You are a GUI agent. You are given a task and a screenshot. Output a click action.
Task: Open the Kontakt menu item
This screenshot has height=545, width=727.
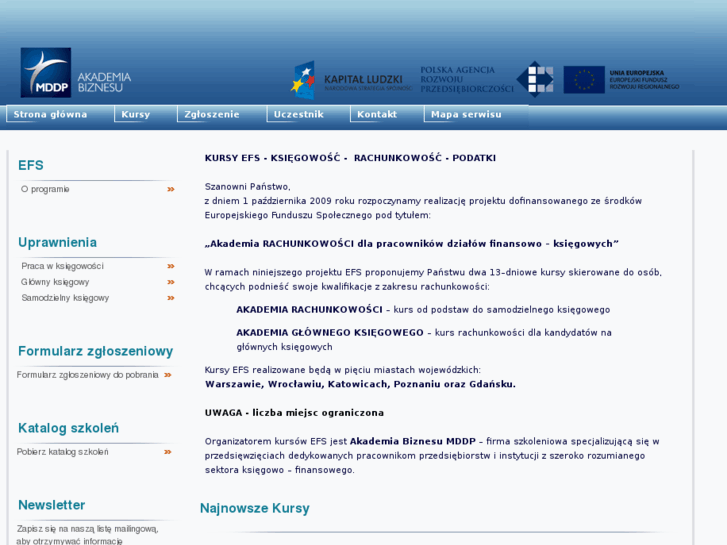point(377,114)
